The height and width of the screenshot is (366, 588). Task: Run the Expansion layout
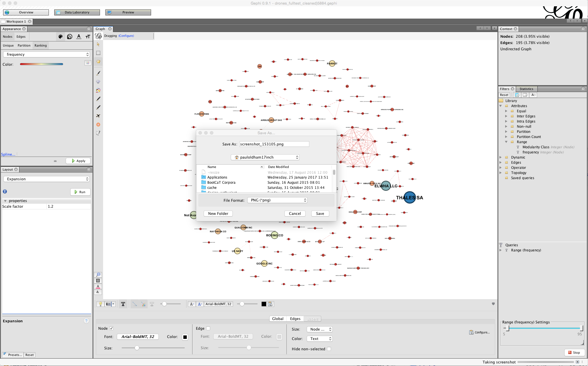80,192
